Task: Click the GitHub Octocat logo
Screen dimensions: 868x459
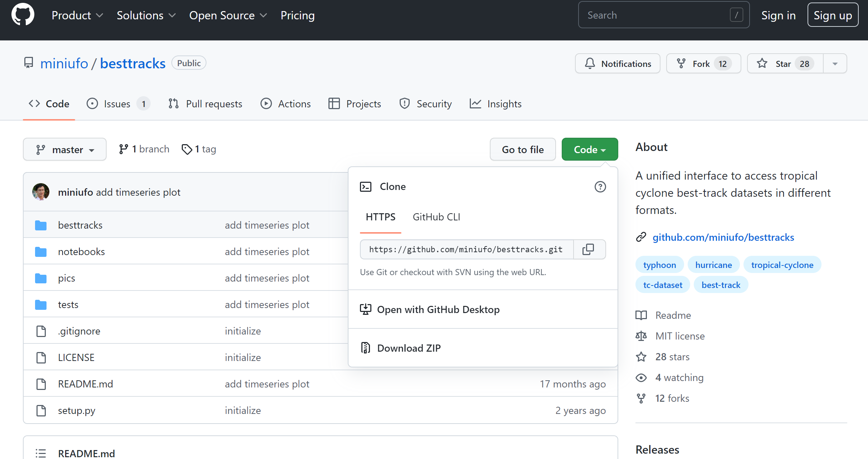Action: coord(23,15)
